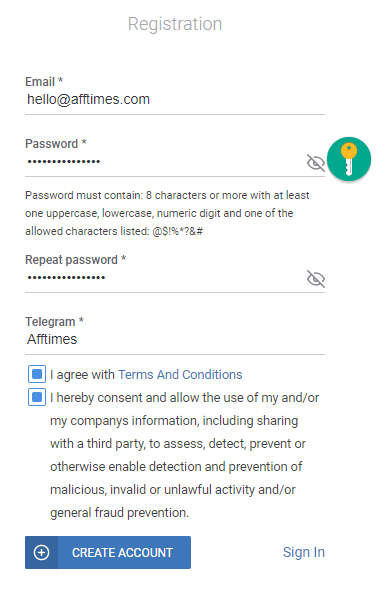387x594 pixels.
Task: Click inside the Repeat password dots field
Action: click(165, 278)
